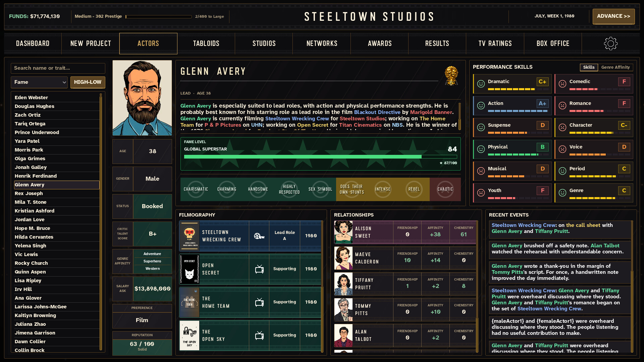Select Olga Grimes in actor list

tap(57, 159)
